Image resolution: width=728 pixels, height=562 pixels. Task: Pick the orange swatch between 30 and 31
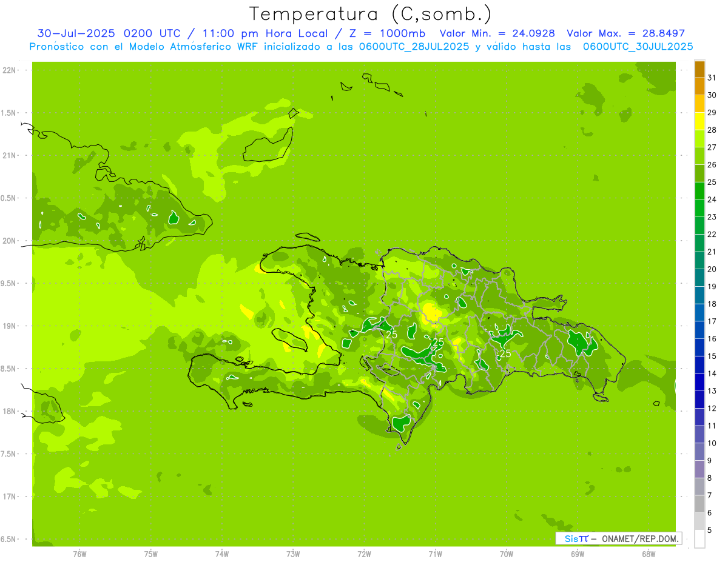tap(699, 87)
